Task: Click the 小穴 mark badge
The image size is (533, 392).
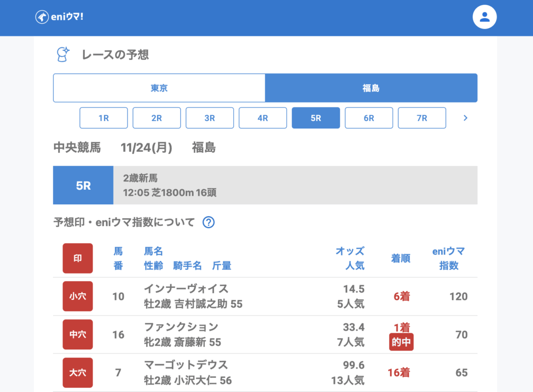Action: click(78, 296)
